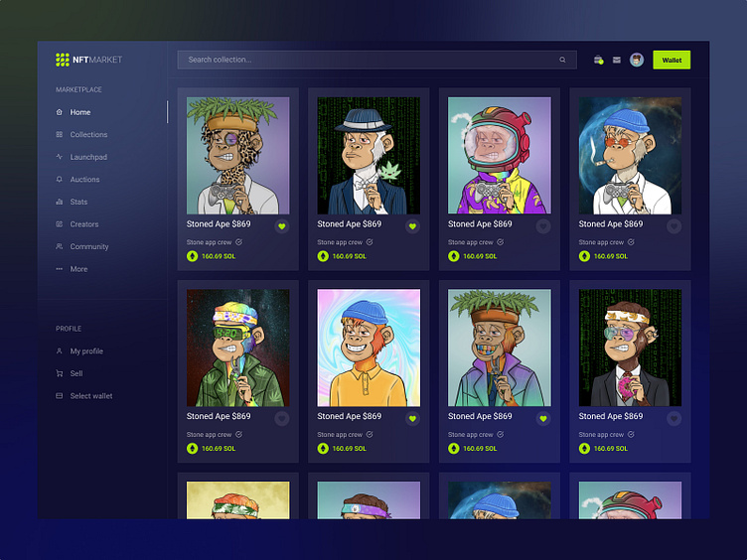
Task: Like the suited ape with donut card
Action: pos(673,419)
